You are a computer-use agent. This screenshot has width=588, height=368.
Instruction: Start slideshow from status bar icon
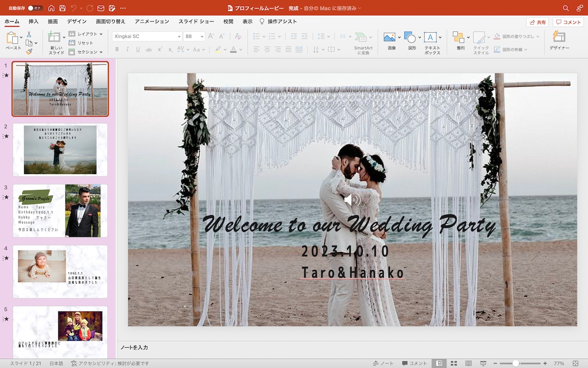483,363
